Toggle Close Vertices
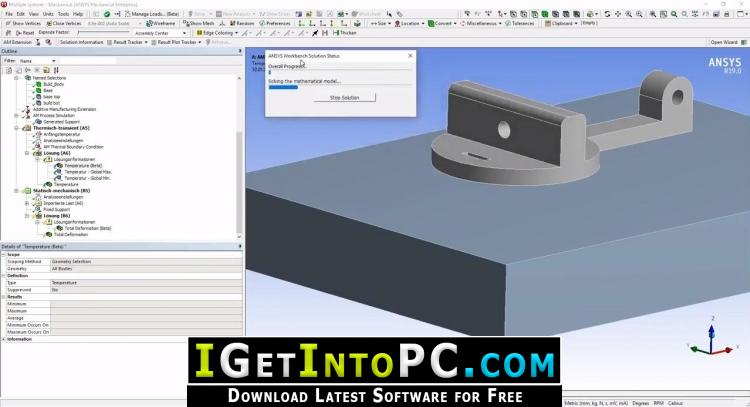Viewport: 750px width, 407px height. [x=64, y=23]
